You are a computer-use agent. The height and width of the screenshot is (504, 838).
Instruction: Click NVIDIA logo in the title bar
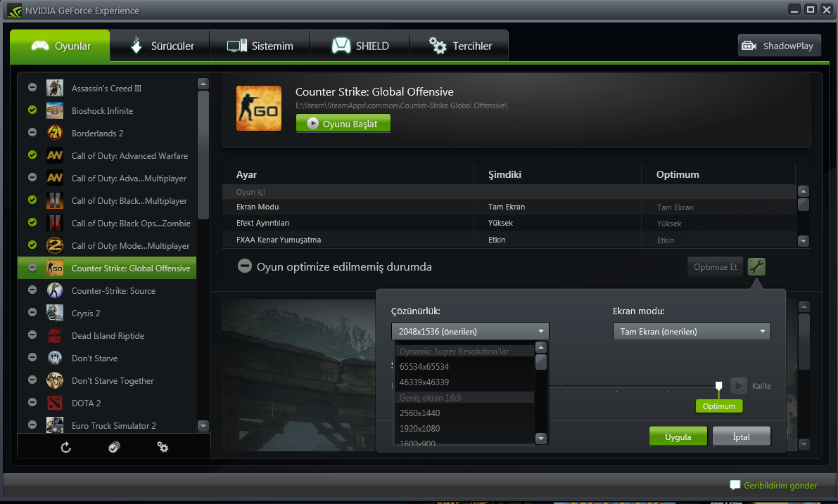coord(15,11)
